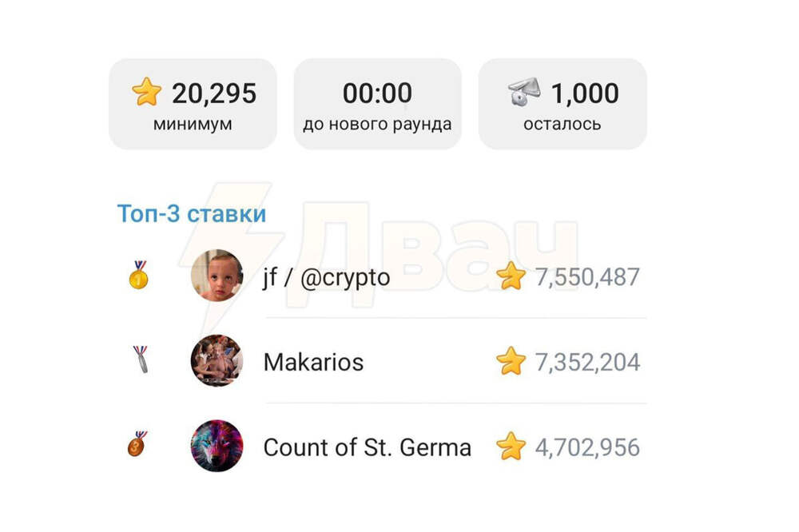
Task: Open Count of St. Germa wolf avatar
Action: 217,446
